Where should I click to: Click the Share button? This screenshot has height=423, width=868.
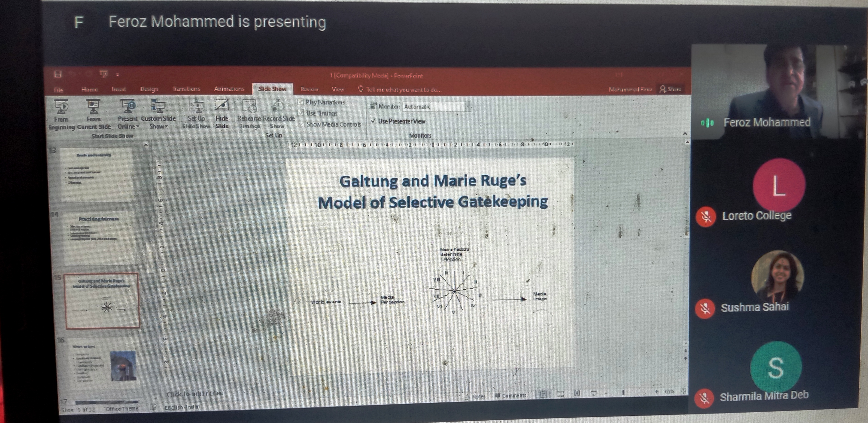click(671, 89)
